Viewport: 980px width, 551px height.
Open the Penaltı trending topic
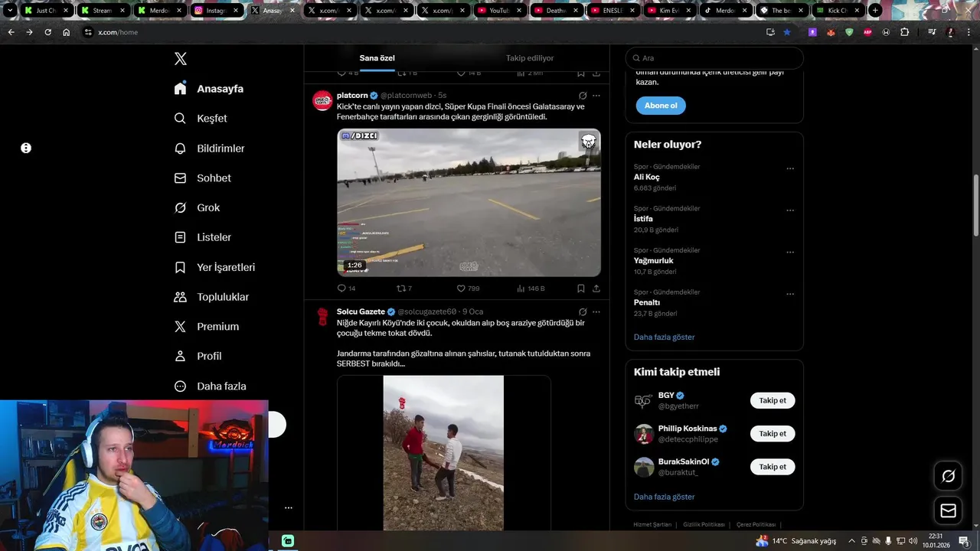[x=647, y=302]
